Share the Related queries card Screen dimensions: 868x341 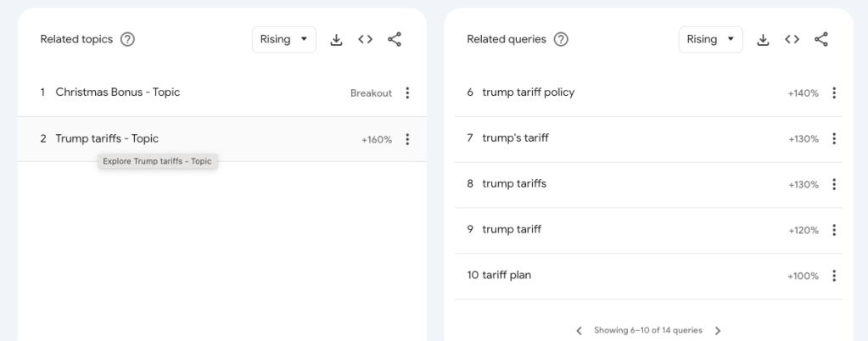point(820,39)
